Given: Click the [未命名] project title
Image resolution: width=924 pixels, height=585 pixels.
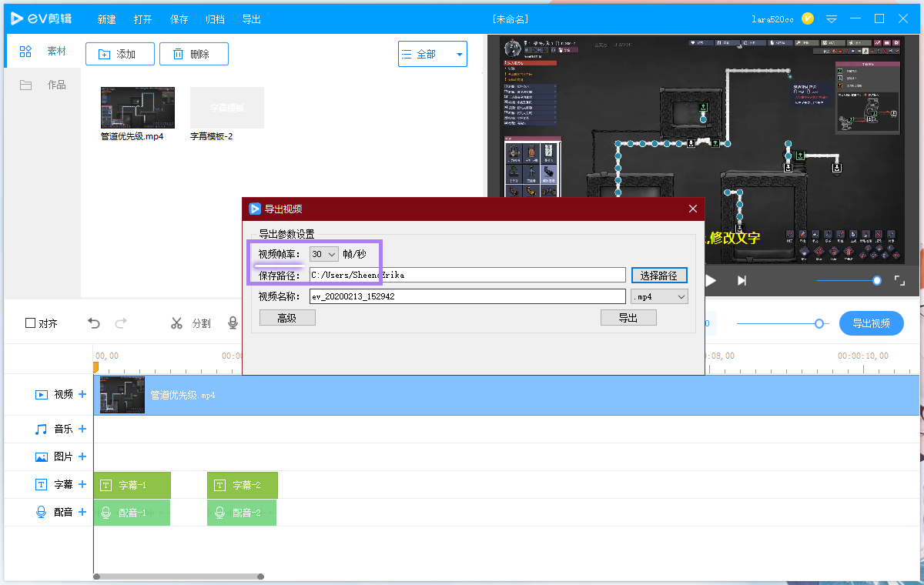Looking at the screenshot, I should point(510,19).
